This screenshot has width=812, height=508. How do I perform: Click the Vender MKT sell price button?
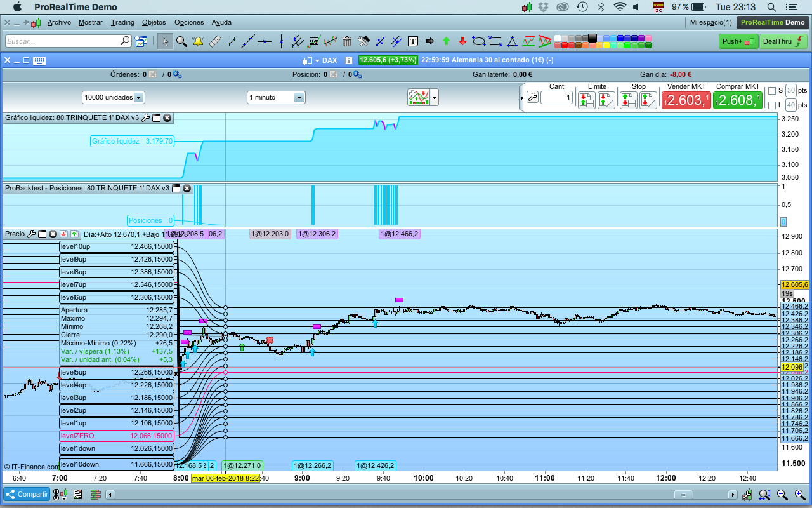pos(686,100)
